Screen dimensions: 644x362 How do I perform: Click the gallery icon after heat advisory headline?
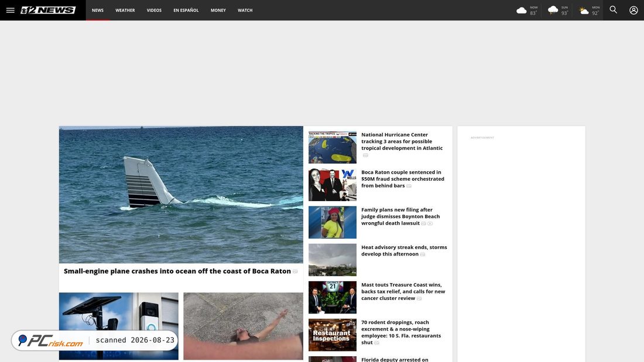[x=422, y=254]
